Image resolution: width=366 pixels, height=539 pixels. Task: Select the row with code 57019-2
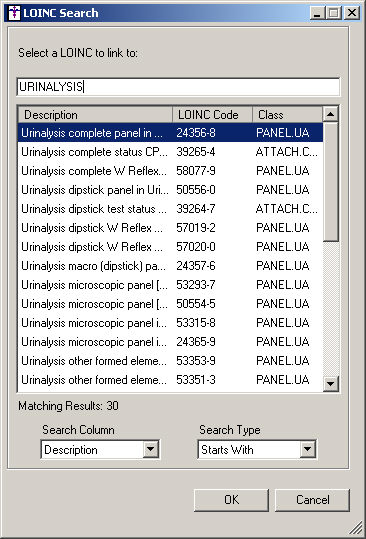(170, 228)
